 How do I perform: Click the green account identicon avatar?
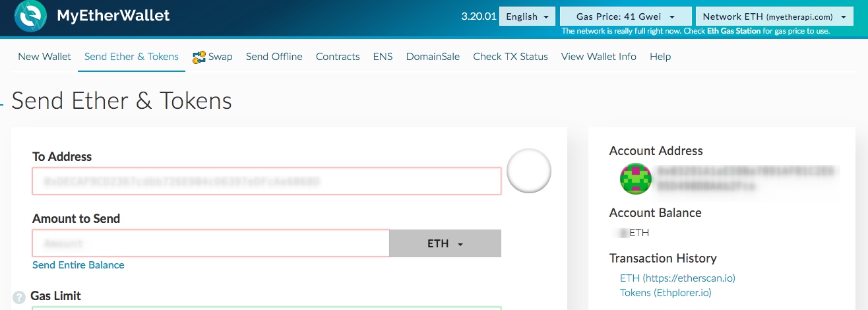pos(636,179)
